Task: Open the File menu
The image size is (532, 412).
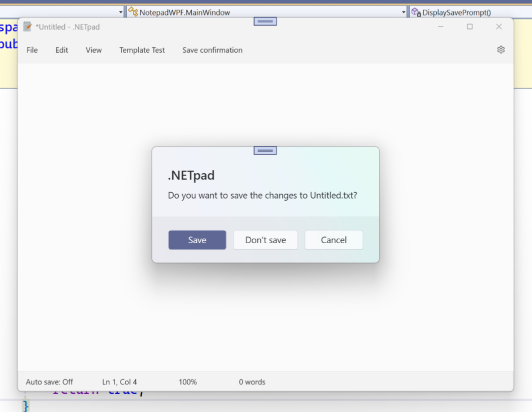Action: coord(32,50)
